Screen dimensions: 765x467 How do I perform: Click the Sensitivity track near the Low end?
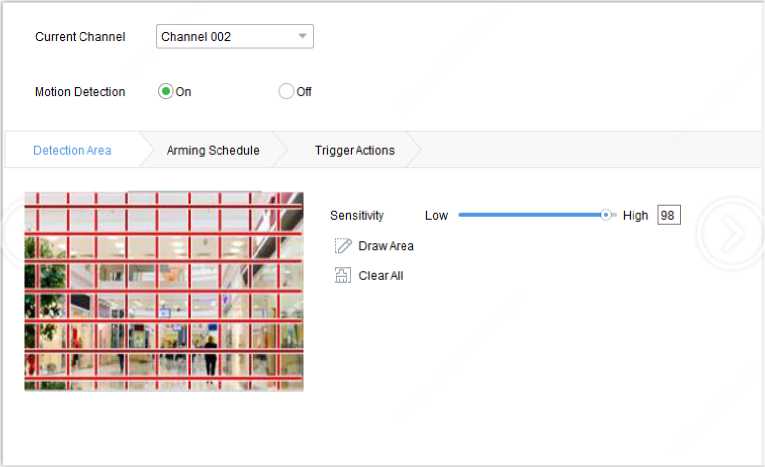(470, 215)
